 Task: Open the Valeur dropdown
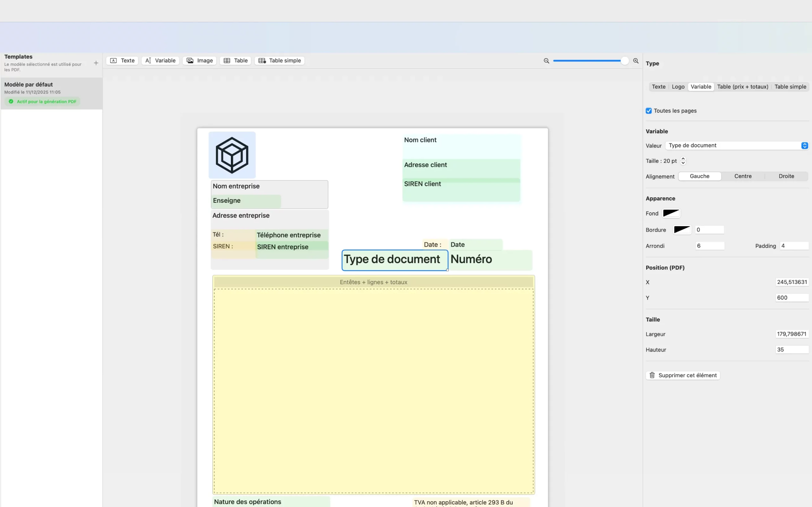point(737,145)
